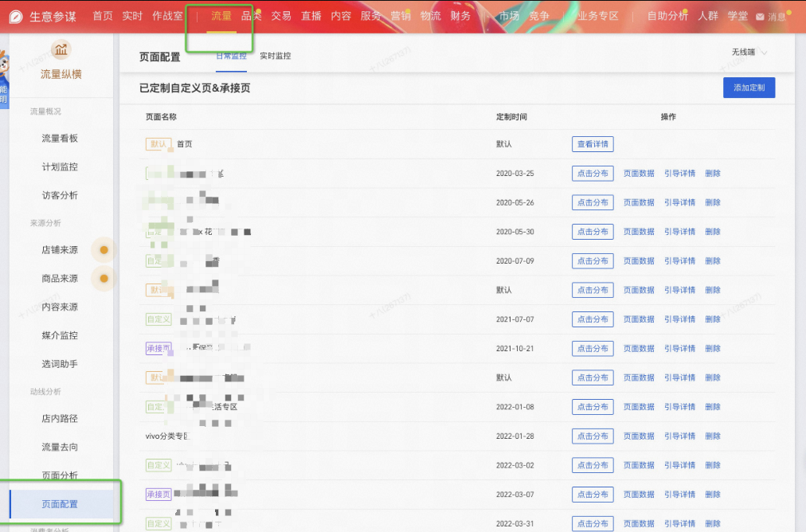
Task: Click the 来源分析 section label
Action: [45, 222]
